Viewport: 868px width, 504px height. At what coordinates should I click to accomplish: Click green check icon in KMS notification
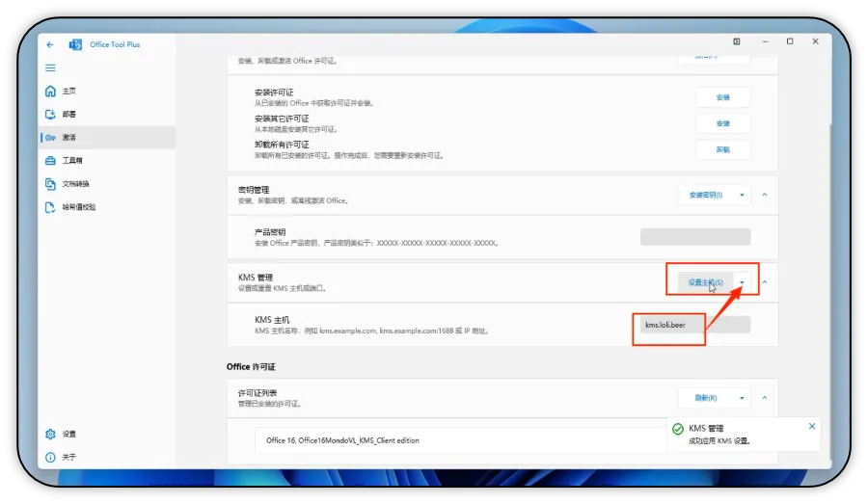click(678, 429)
